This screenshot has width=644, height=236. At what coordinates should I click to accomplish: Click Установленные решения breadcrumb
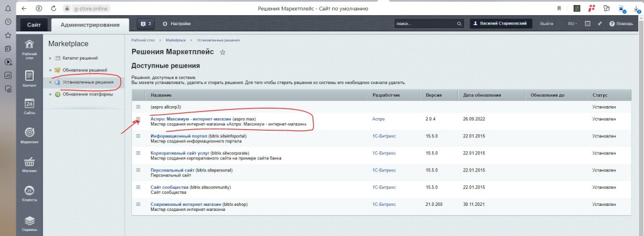(218, 40)
